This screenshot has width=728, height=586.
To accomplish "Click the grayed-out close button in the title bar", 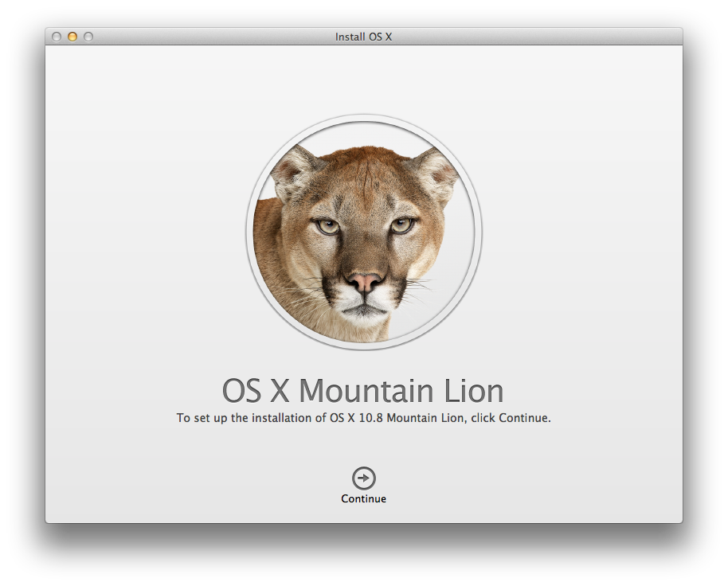I will coord(57,37).
